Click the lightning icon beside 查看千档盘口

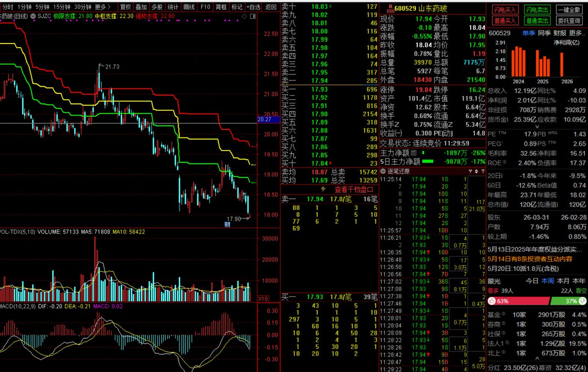coord(323,189)
